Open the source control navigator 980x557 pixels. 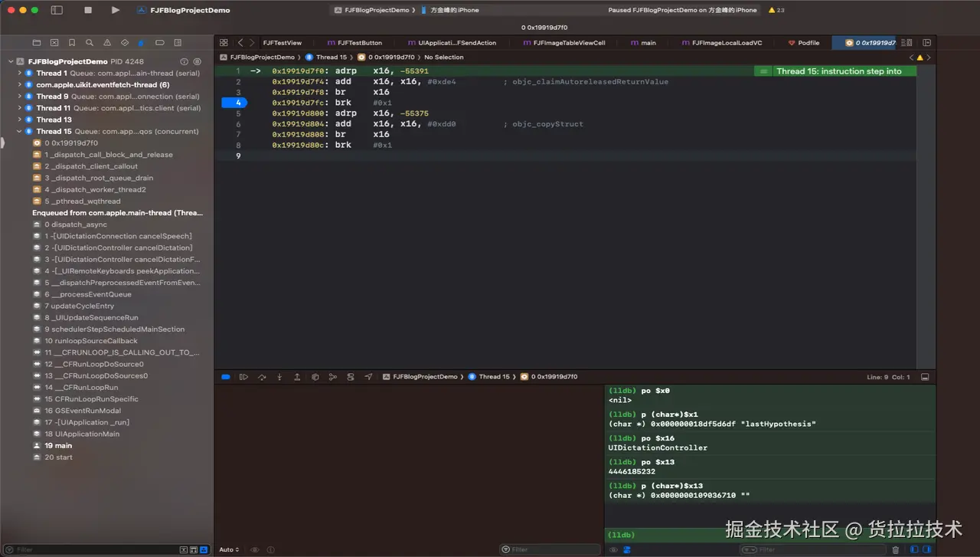coord(54,43)
